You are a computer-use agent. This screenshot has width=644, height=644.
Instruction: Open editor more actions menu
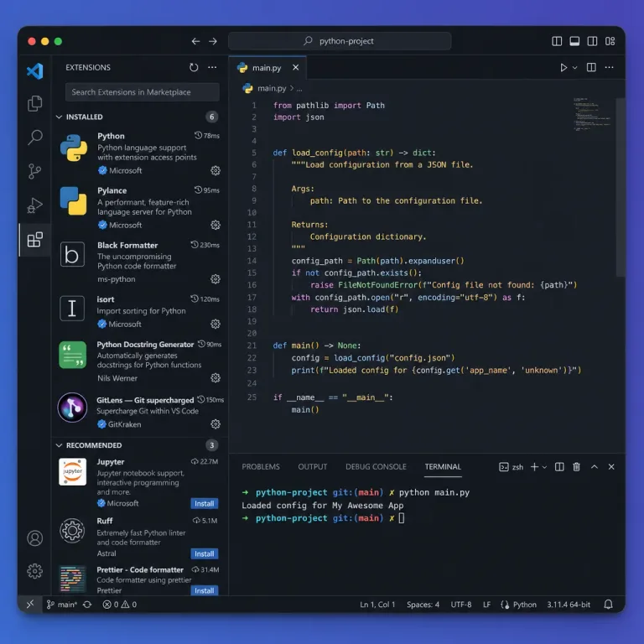pyautogui.click(x=610, y=67)
